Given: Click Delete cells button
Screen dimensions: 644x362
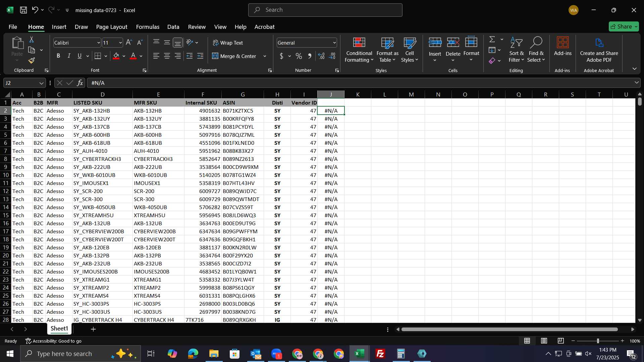Looking at the screenshot, I should coord(453,50).
